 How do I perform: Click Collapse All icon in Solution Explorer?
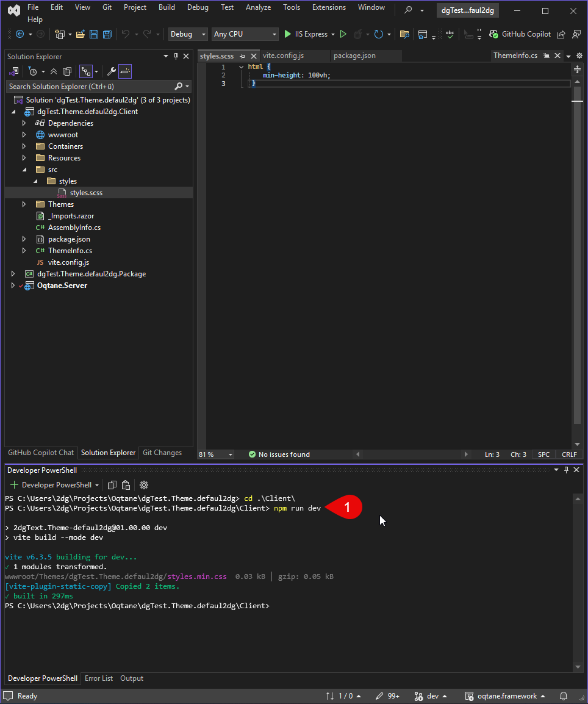pos(54,71)
